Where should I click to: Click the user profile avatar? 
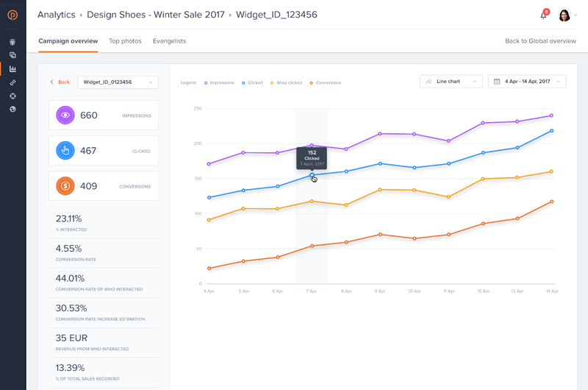pos(564,15)
